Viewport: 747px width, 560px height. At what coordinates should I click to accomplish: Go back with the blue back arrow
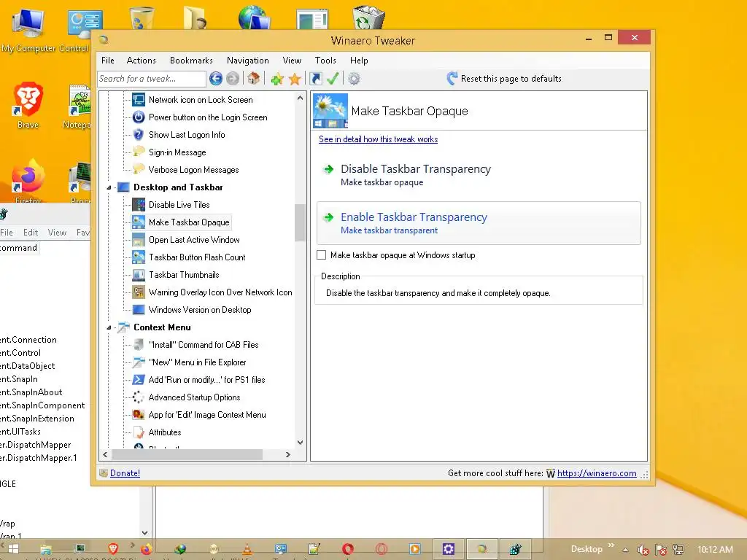click(216, 79)
